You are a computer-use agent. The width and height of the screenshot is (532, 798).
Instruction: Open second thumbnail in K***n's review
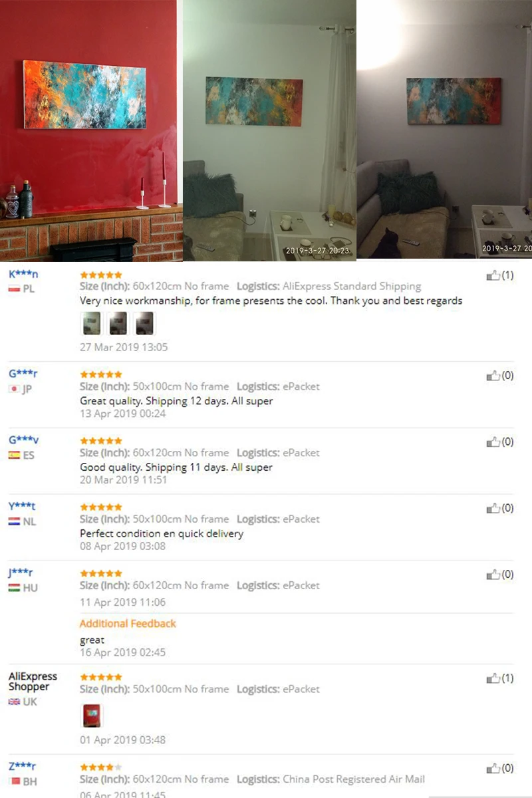(117, 323)
